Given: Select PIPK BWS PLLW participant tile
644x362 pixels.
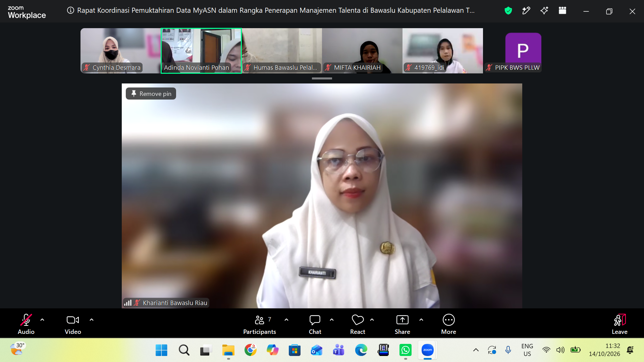Looking at the screenshot, I should click(x=523, y=51).
